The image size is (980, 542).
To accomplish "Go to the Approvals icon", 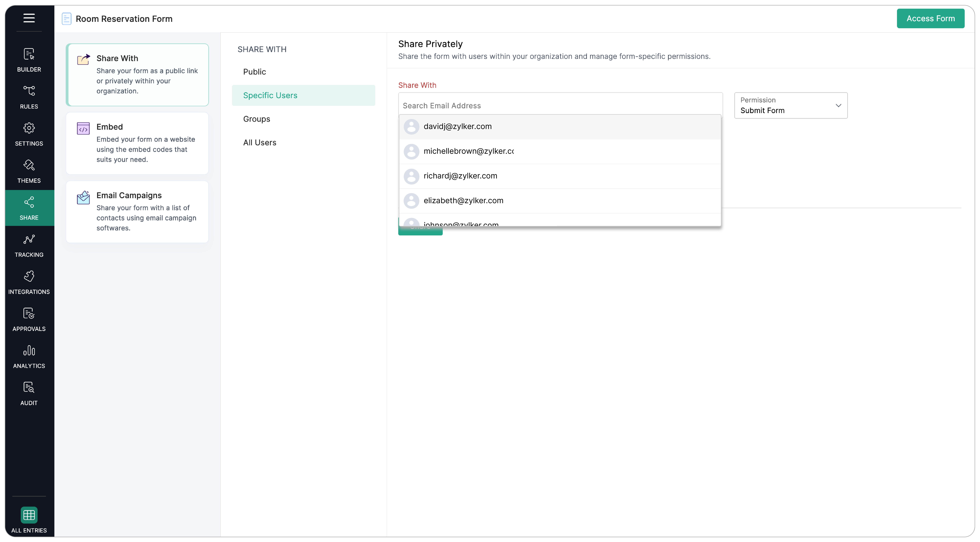I will click(x=29, y=313).
